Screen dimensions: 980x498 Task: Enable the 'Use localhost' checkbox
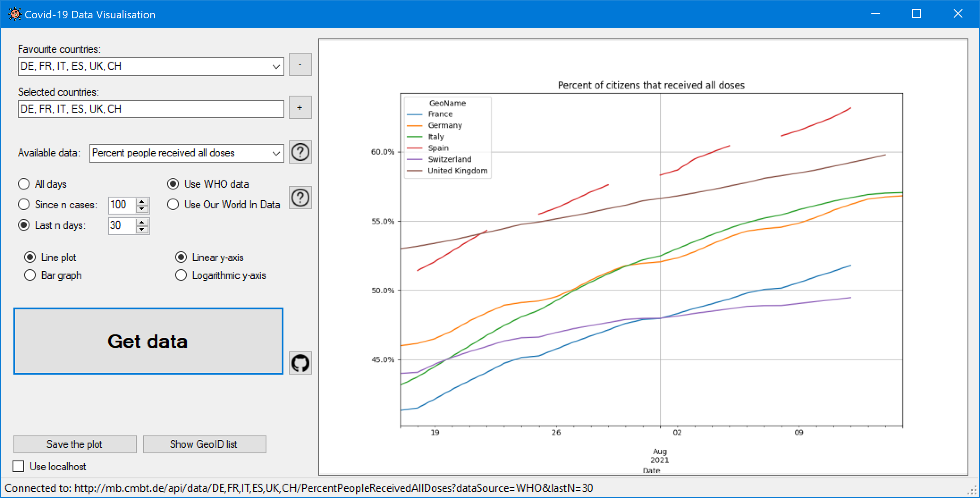(x=18, y=466)
